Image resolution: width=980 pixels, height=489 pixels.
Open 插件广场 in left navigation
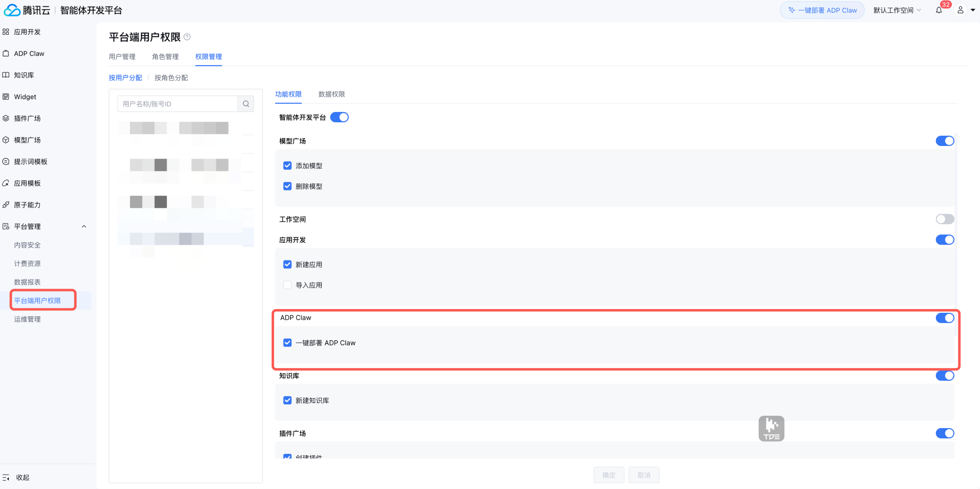27,119
